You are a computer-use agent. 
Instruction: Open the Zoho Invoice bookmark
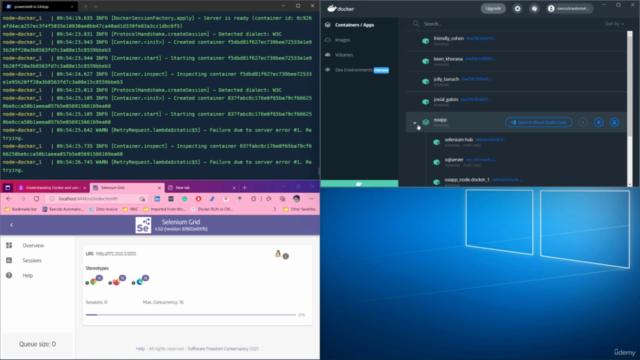pos(103,209)
